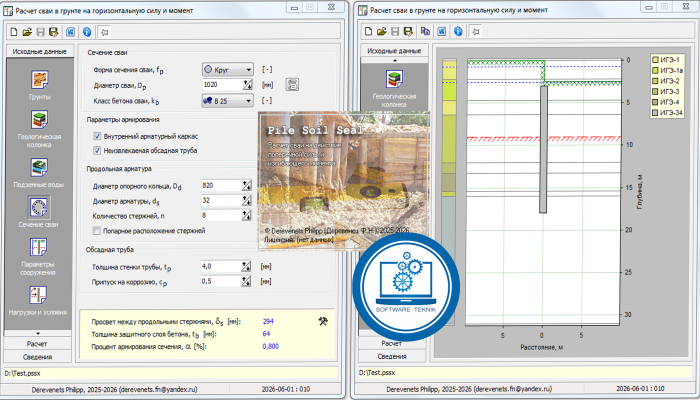Click Open folder icon in right window toolbar
Screen dimensions: 700x400
point(381,31)
